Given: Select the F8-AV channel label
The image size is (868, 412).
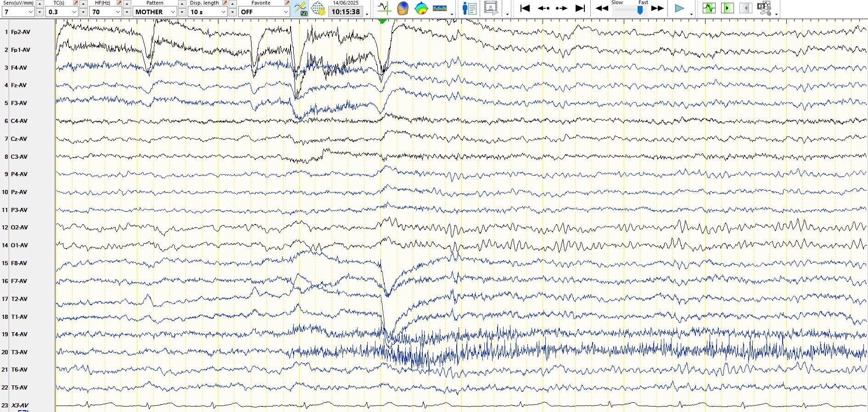Looking at the screenshot, I should click(19, 263).
